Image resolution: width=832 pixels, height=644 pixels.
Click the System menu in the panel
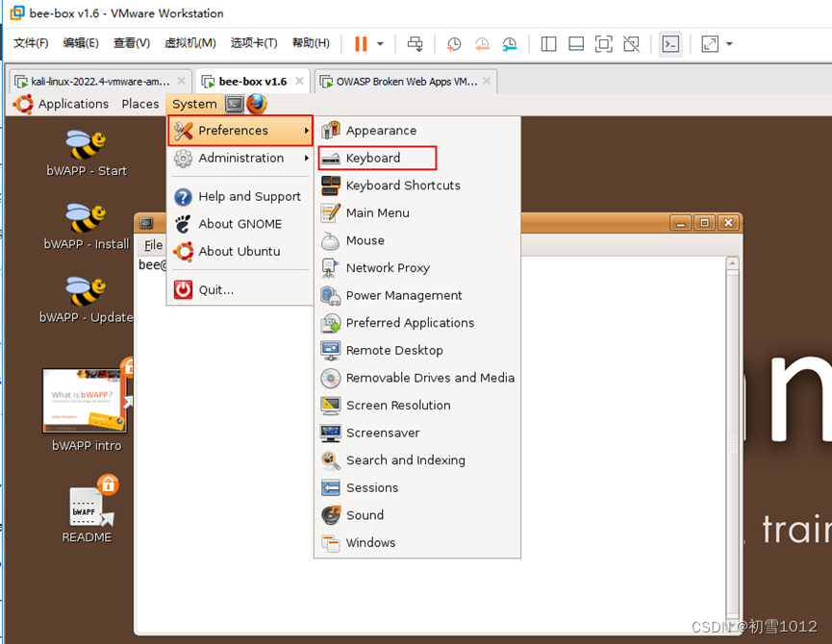[194, 104]
